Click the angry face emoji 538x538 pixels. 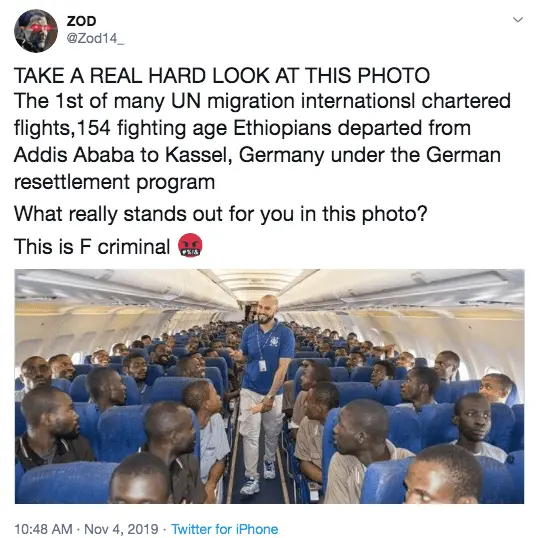[190, 245]
